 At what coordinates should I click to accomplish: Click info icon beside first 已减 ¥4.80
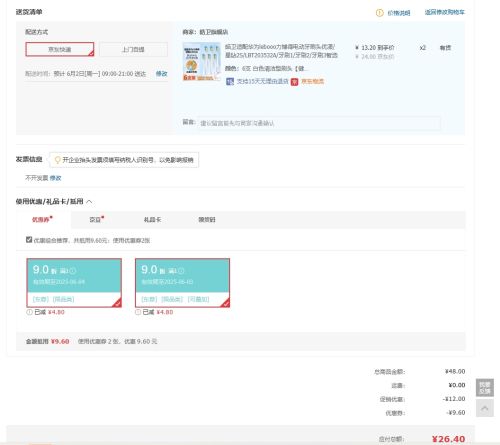pos(29,312)
